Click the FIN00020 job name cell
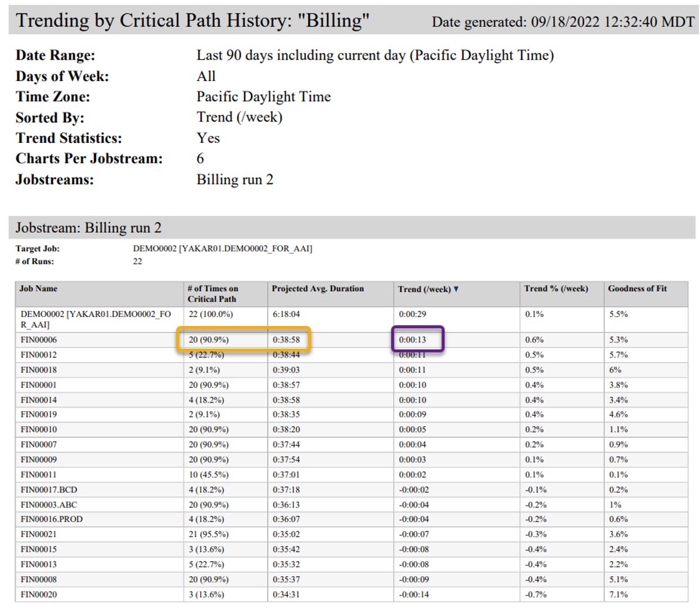Image resolution: width=700 pixels, height=610 pixels. tap(39, 594)
